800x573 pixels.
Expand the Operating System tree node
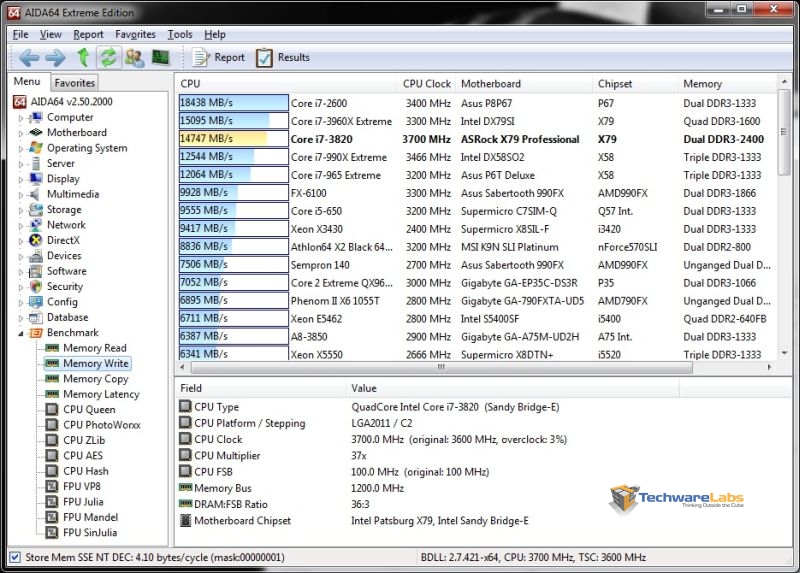pos(21,149)
